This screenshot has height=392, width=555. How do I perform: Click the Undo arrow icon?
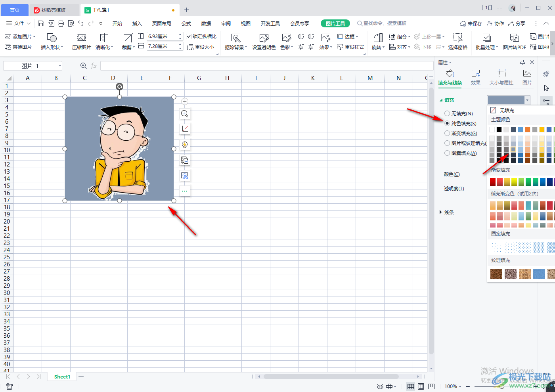click(81, 23)
